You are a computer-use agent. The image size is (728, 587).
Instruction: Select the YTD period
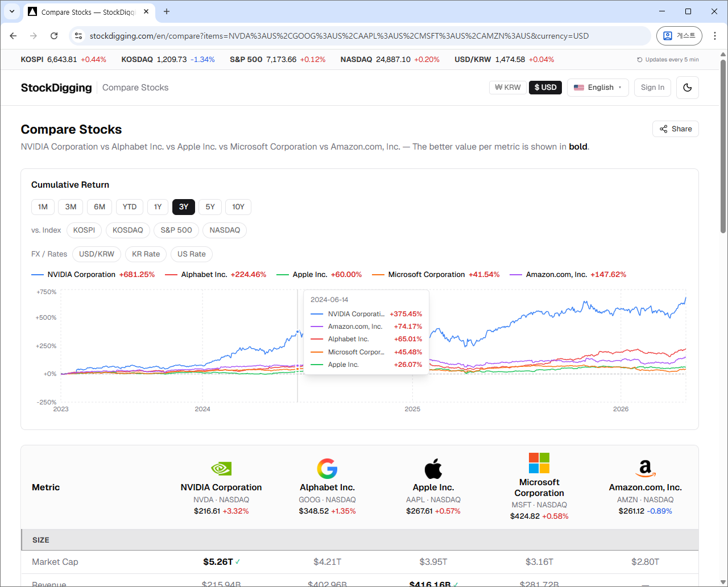click(130, 207)
